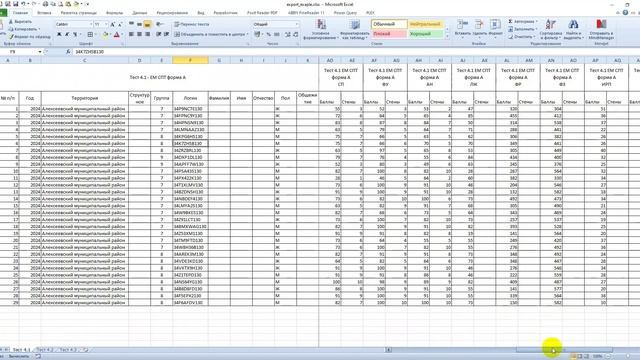Toggle Wrap Text (Перенос текста)
The image size is (640, 360).
pyautogui.click(x=191, y=24)
